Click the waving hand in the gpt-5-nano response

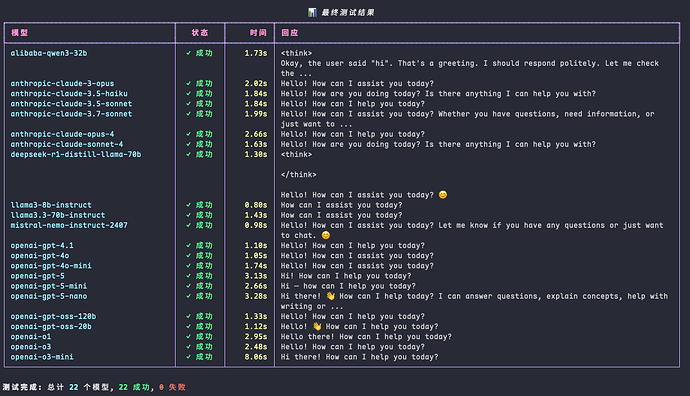(x=330, y=296)
